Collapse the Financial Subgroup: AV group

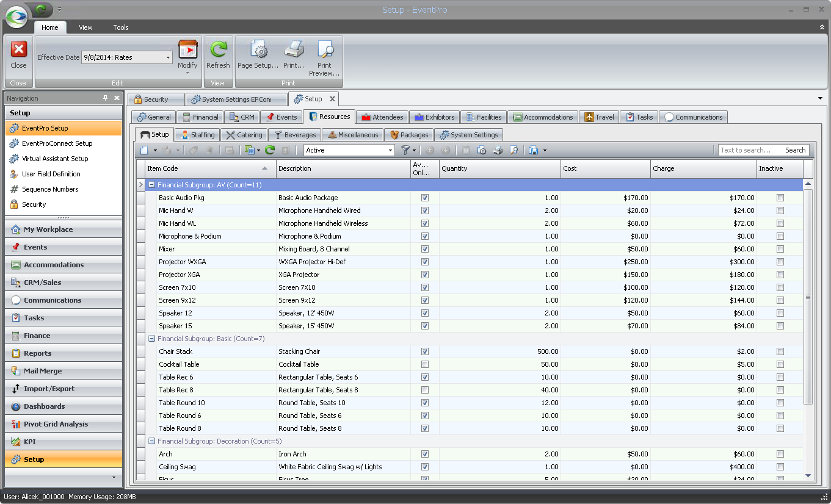point(151,184)
